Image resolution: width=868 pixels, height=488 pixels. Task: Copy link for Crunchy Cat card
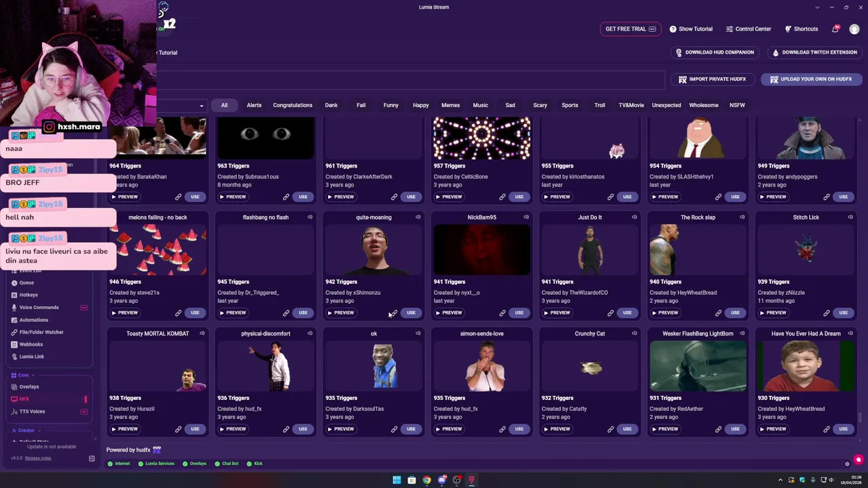[x=610, y=429]
